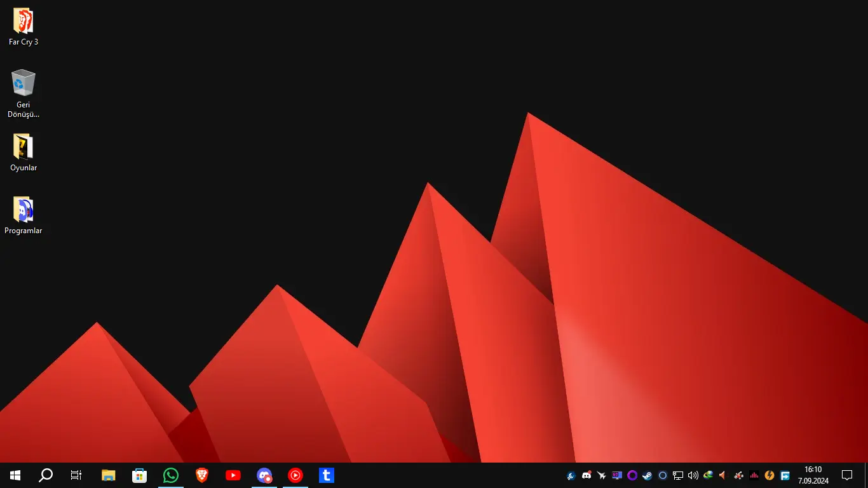Click the monitor FPS '60' tray icon
Screen dimensions: 868x488
click(x=617, y=475)
